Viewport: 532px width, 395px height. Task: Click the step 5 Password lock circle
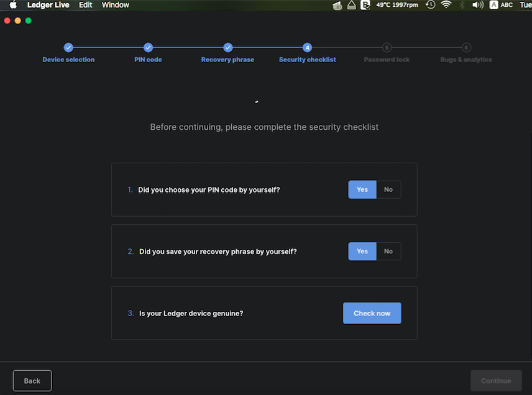point(387,47)
